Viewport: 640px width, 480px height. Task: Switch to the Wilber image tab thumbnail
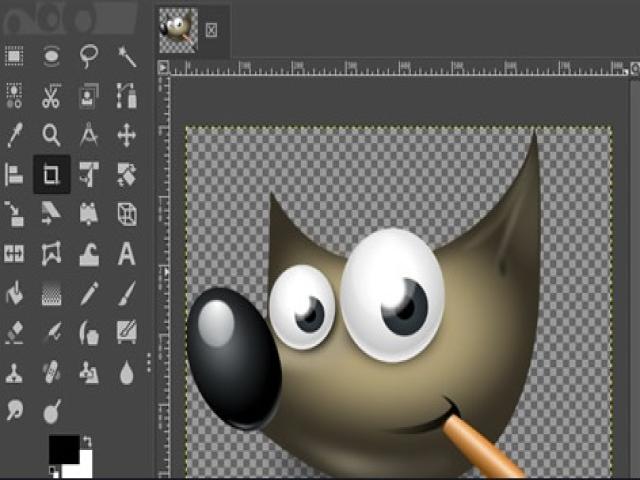(178, 31)
